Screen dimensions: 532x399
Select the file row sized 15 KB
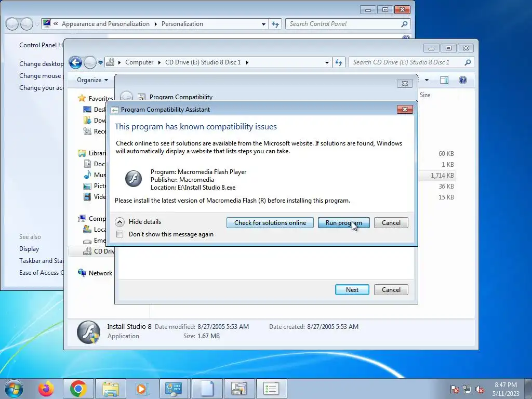coord(446,197)
